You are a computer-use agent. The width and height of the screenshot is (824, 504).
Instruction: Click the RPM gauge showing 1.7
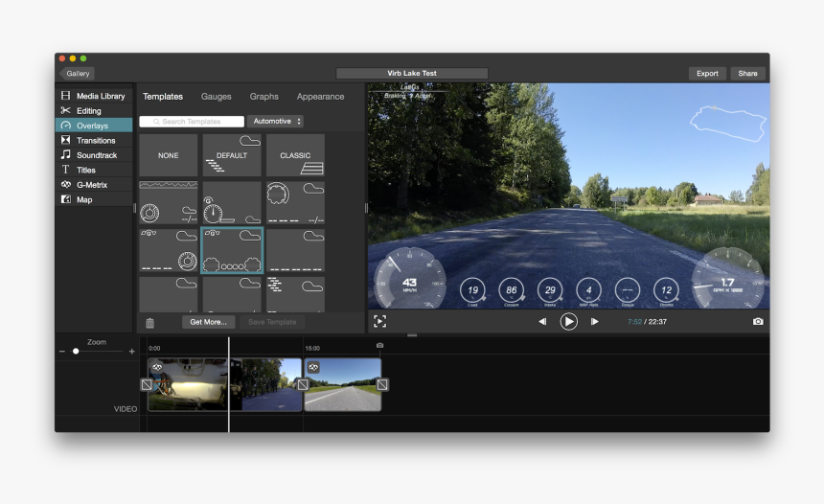728,279
